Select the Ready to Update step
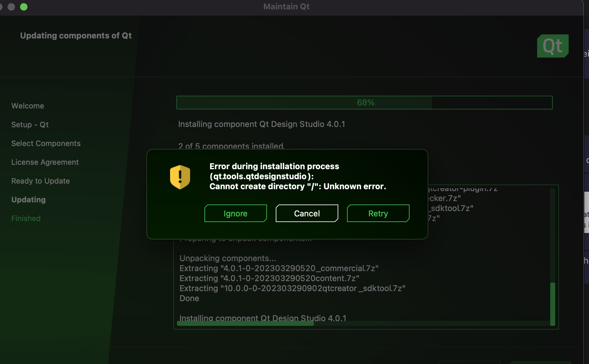Image resolution: width=589 pixels, height=364 pixels. pos(41,181)
